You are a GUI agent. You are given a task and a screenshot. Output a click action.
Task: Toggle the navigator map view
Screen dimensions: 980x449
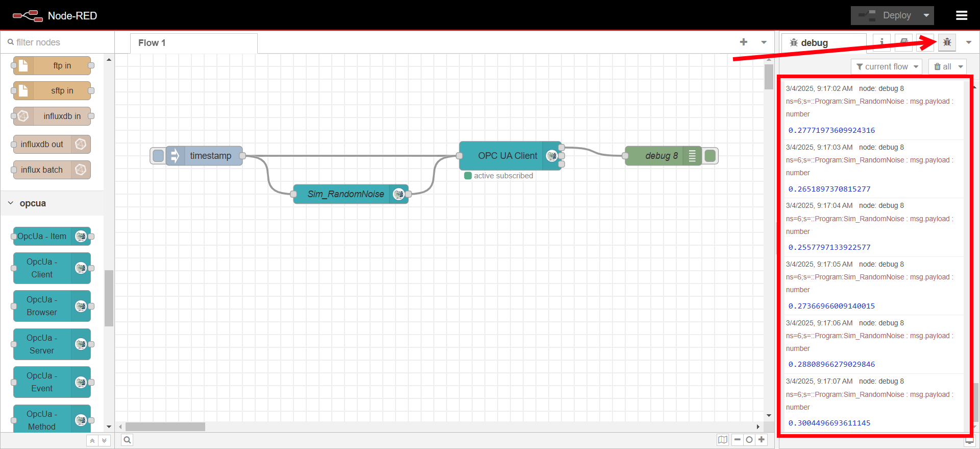tap(722, 440)
